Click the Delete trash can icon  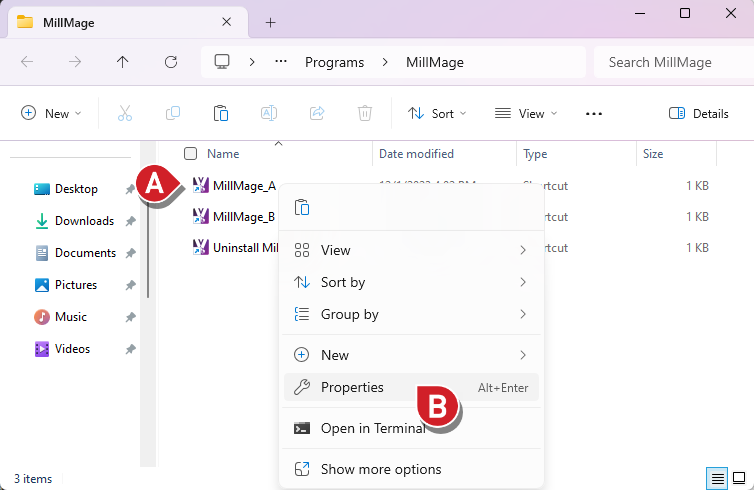tap(366, 113)
